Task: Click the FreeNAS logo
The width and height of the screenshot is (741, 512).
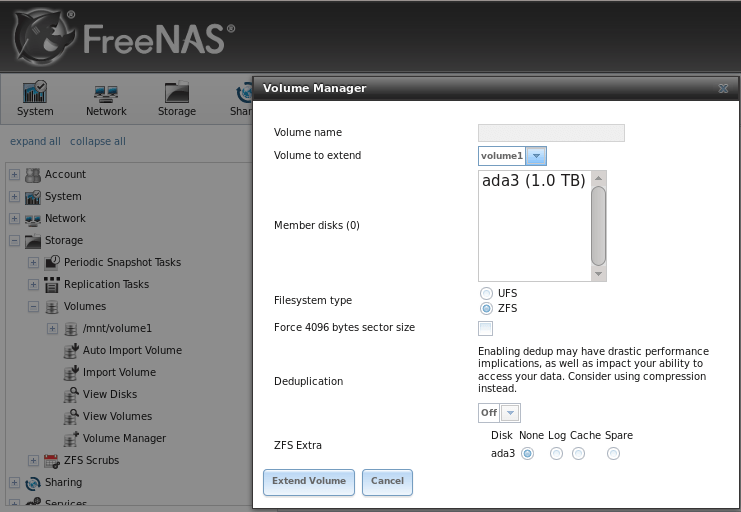Action: click(x=124, y=38)
